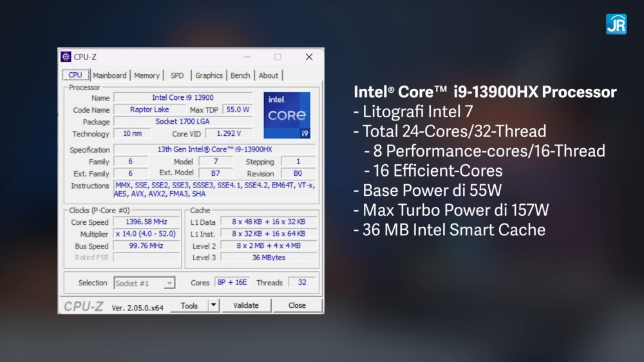This screenshot has height=362, width=644.
Task: Click the Core Speed value field
Action: pos(146,222)
